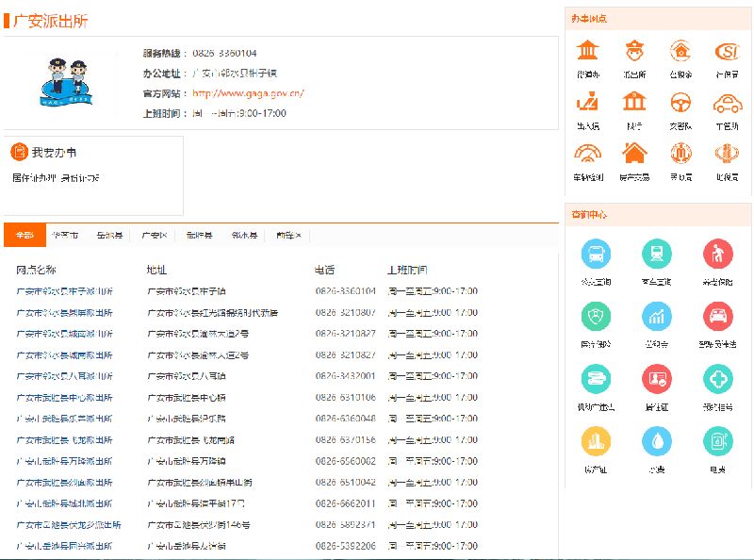
Task: Click the blue bus query icon
Action: [x=596, y=254]
